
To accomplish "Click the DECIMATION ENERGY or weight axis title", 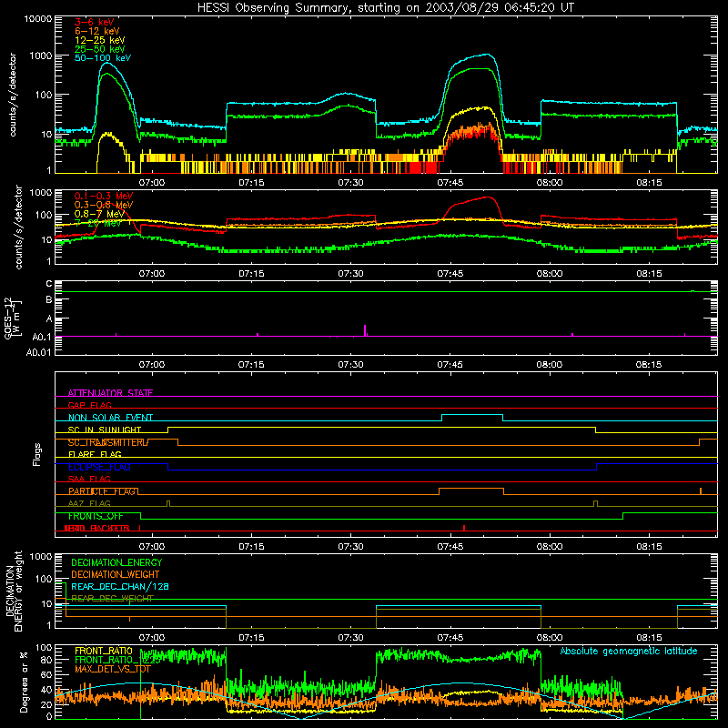I will (x=14, y=591).
